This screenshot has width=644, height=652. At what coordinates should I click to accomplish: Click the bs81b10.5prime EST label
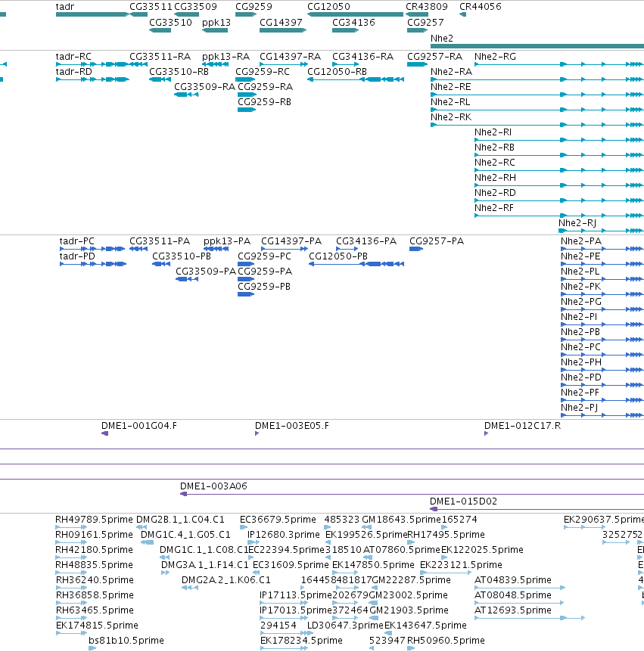pos(126,641)
